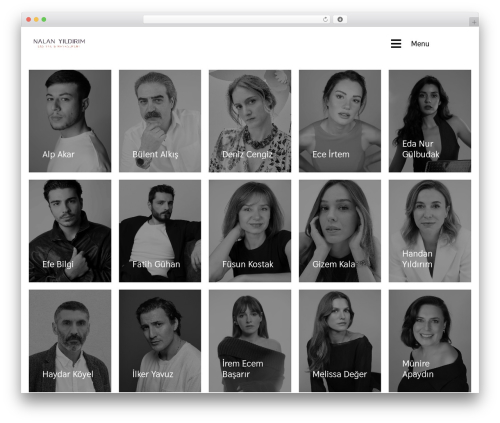Click the green maximize window button
The height and width of the screenshot is (423, 500).
click(x=44, y=20)
